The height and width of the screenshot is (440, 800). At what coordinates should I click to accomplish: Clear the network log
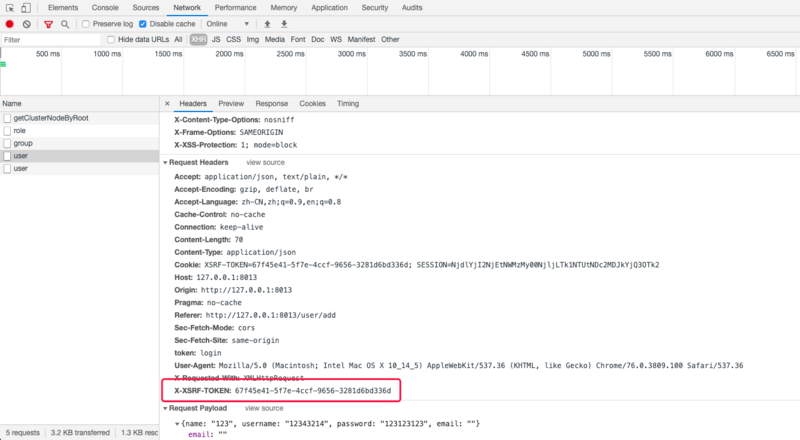[27, 24]
